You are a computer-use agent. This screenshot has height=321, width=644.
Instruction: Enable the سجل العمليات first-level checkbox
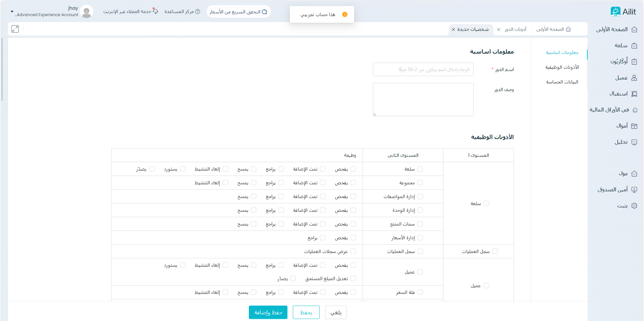[x=495, y=251]
